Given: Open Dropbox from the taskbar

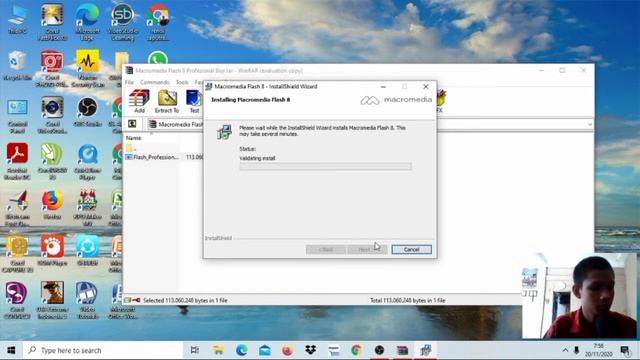Looking at the screenshot, I should point(311,350).
